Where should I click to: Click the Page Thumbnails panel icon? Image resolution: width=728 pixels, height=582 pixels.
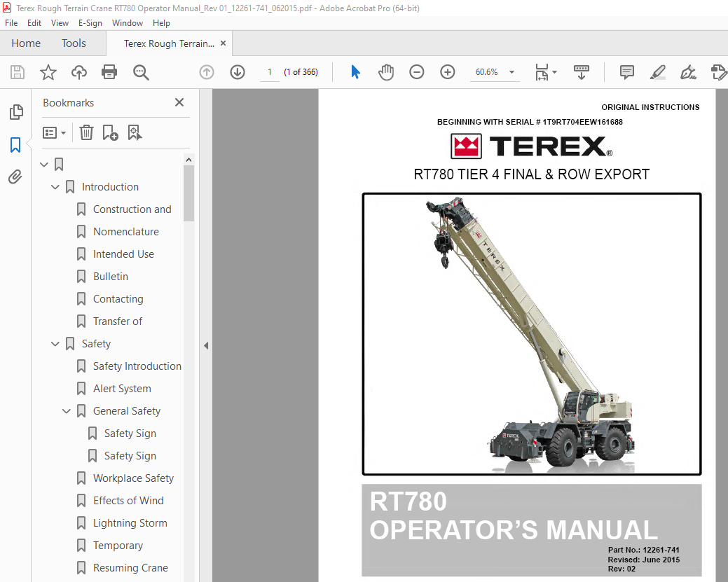point(15,112)
